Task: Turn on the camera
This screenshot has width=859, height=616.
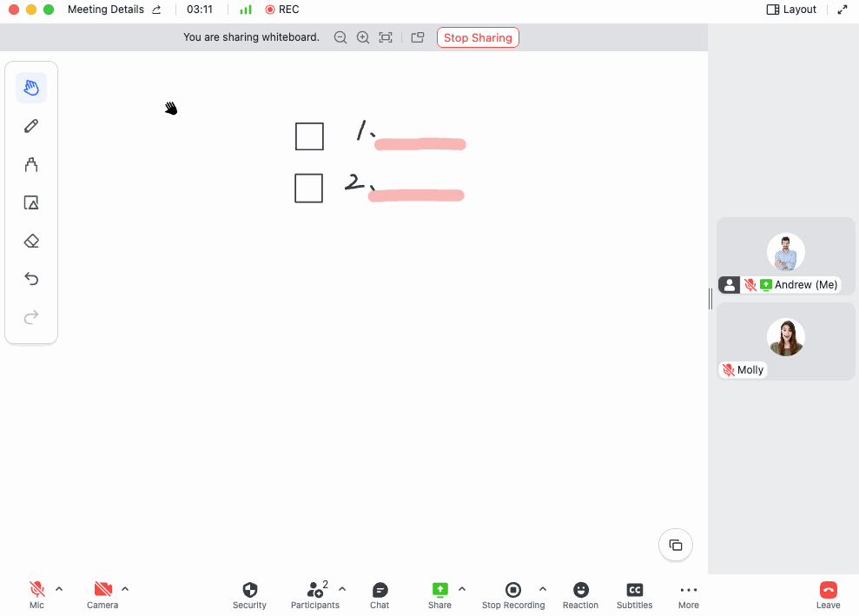Action: [x=102, y=589]
